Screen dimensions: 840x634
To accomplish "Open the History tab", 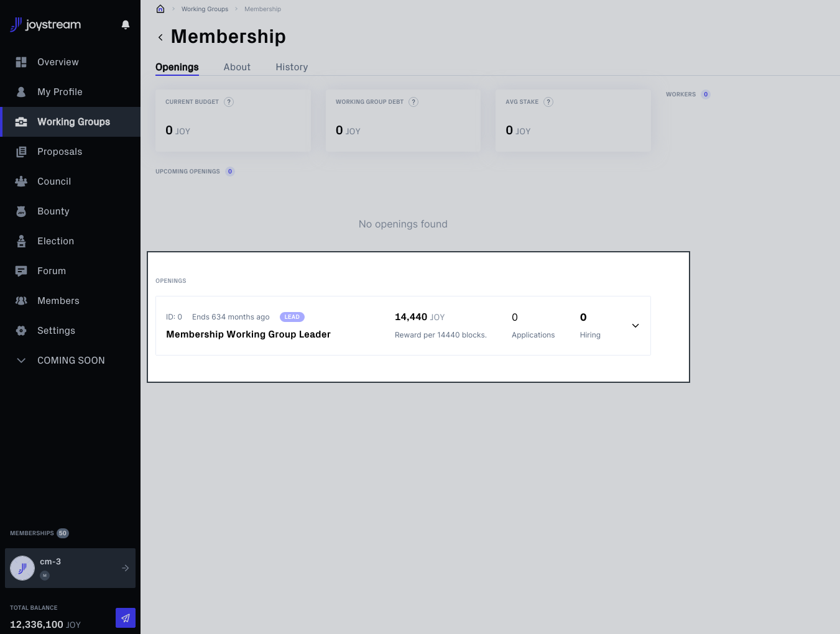I will click(x=292, y=67).
